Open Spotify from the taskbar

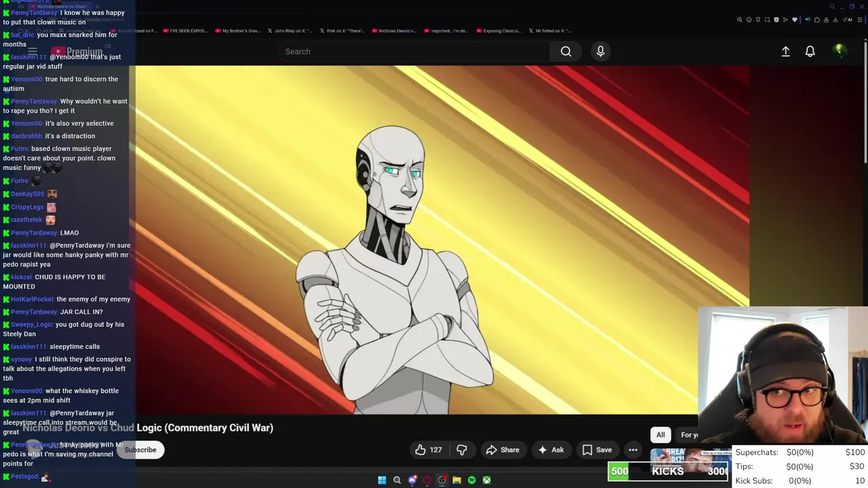click(x=471, y=480)
